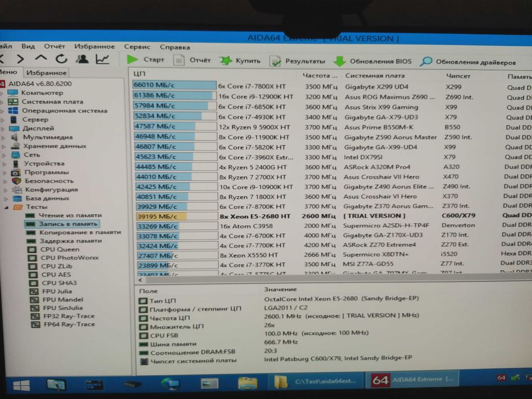Select Безопасность in tree

49,181
